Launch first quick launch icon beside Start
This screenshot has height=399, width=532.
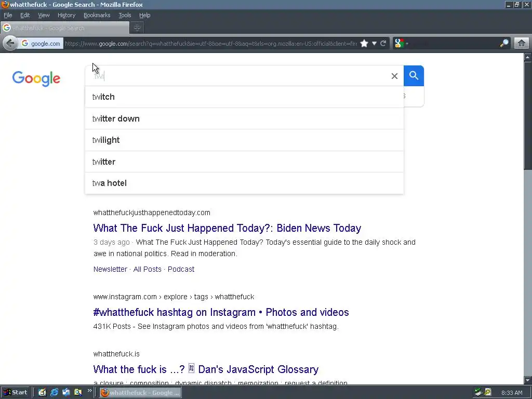point(42,393)
